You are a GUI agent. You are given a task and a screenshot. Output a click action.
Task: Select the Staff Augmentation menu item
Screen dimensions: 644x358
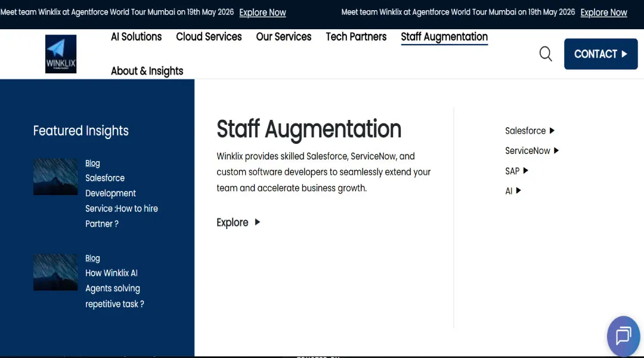[444, 38]
